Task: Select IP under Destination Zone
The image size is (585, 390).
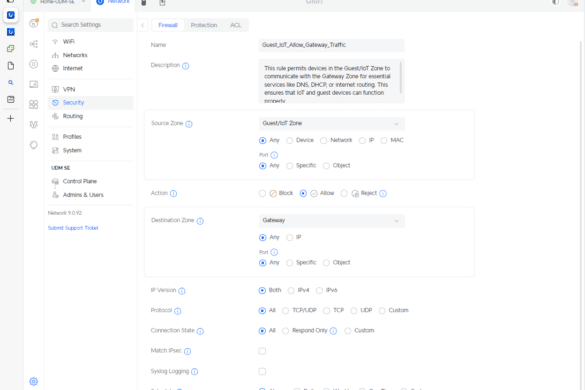Action: click(290, 238)
